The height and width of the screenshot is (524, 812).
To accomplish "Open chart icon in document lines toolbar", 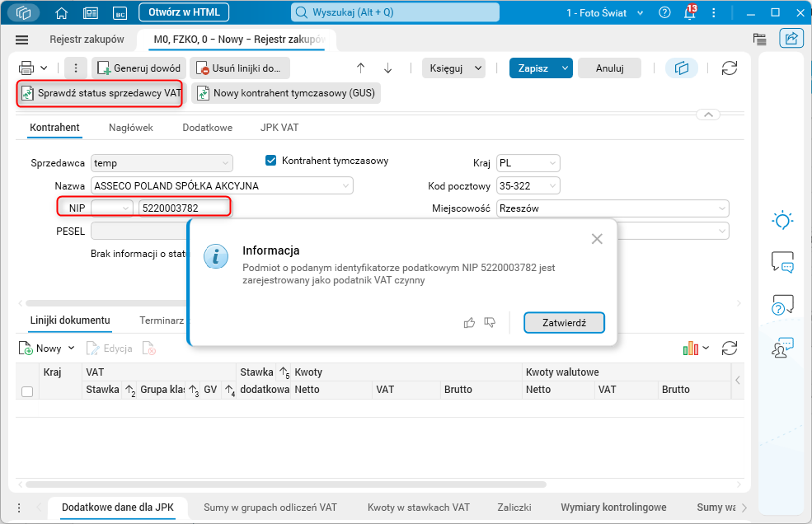I will click(690, 349).
